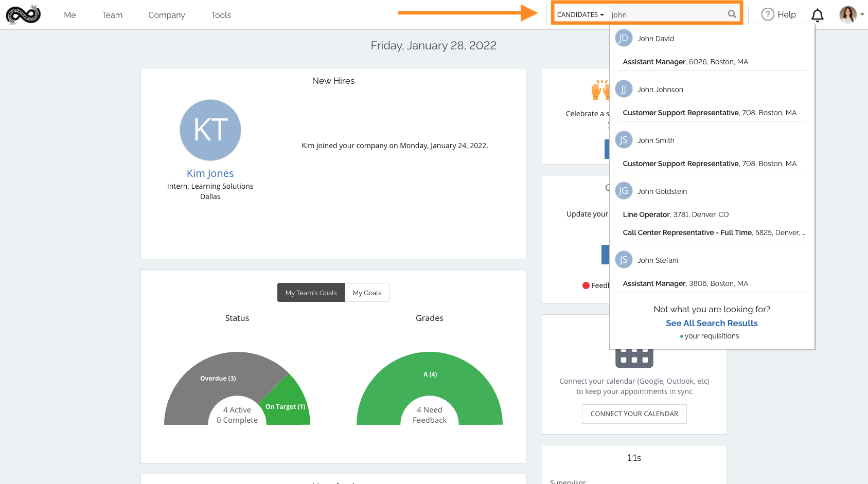Click the company infinity logo

[23, 15]
